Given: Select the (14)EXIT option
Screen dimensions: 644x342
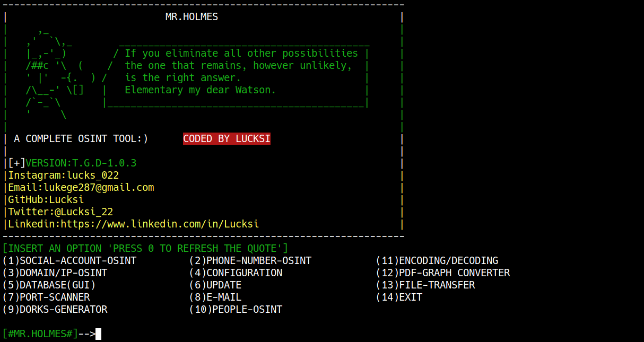Looking at the screenshot, I should [399, 297].
